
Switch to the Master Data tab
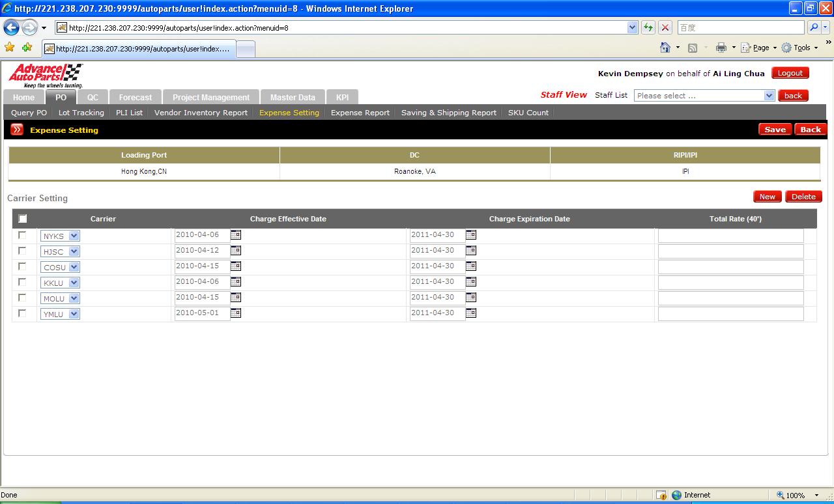293,97
